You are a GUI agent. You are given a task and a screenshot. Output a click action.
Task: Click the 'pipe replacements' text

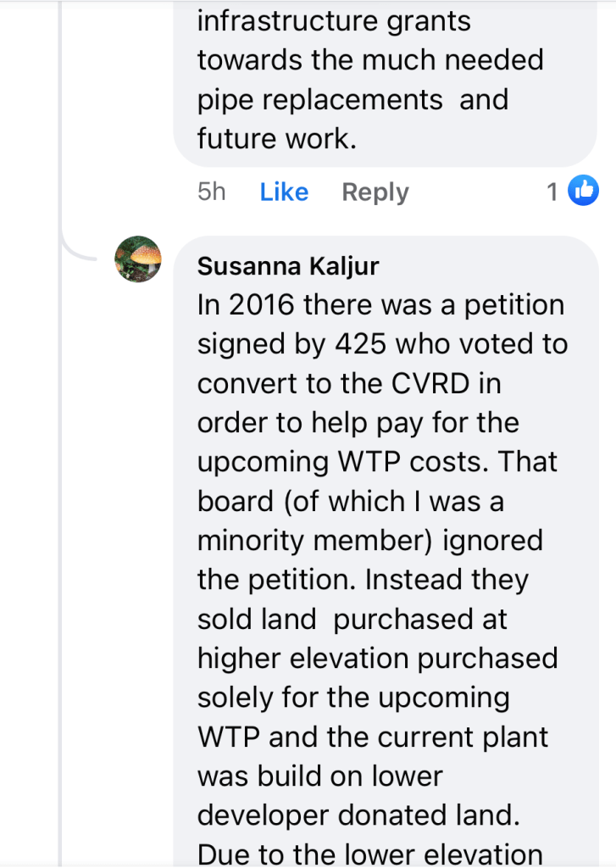[x=320, y=99]
